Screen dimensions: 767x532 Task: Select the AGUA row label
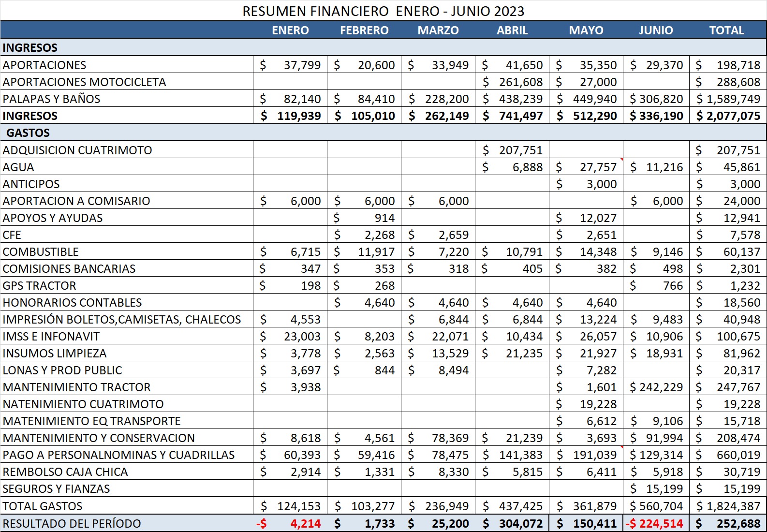coord(18,167)
